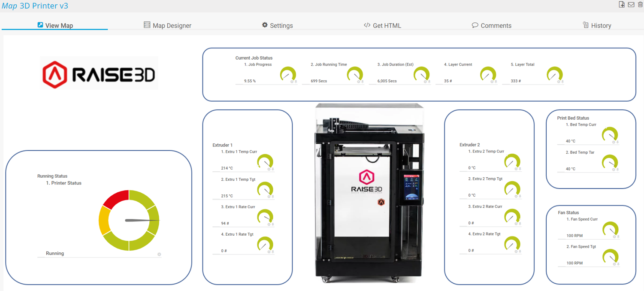Click the 'Extruder 2' group heading

click(x=470, y=145)
